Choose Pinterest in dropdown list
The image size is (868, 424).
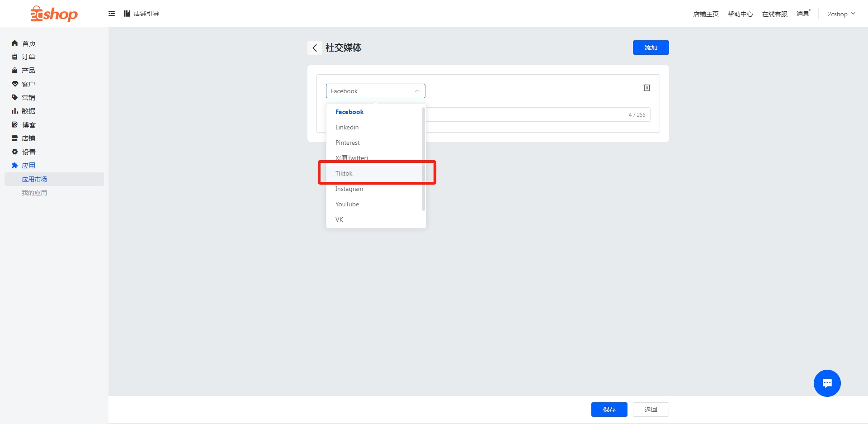click(375, 143)
